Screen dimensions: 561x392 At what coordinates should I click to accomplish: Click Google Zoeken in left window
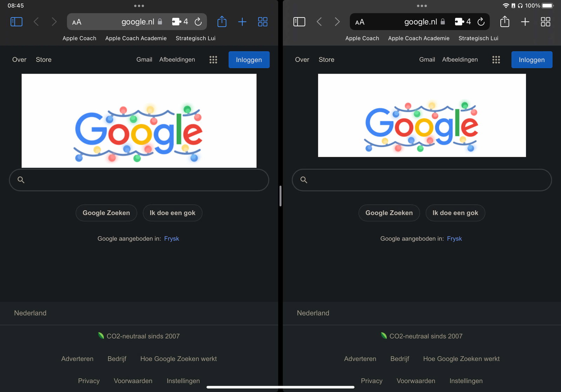pyautogui.click(x=106, y=213)
